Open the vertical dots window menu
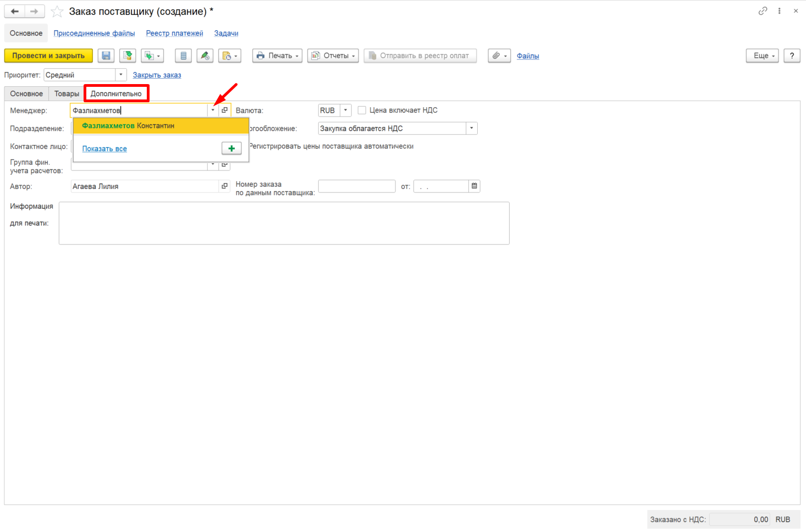Viewport: 806px width, 532px height. (779, 11)
